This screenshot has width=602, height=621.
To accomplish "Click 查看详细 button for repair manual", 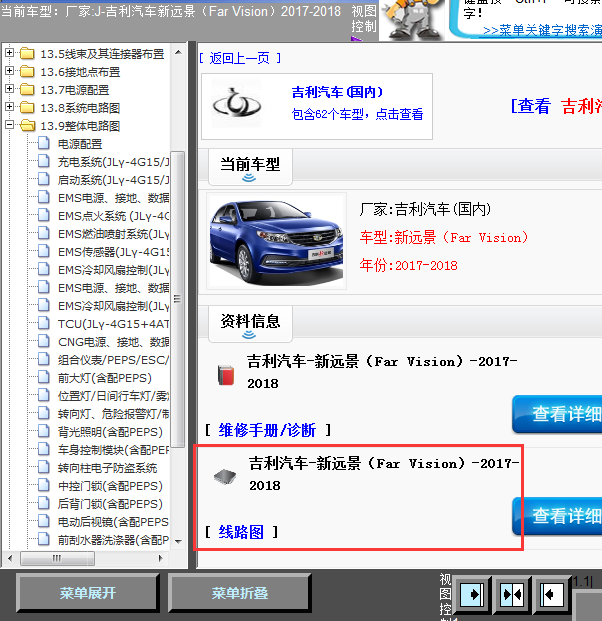I will click(557, 414).
